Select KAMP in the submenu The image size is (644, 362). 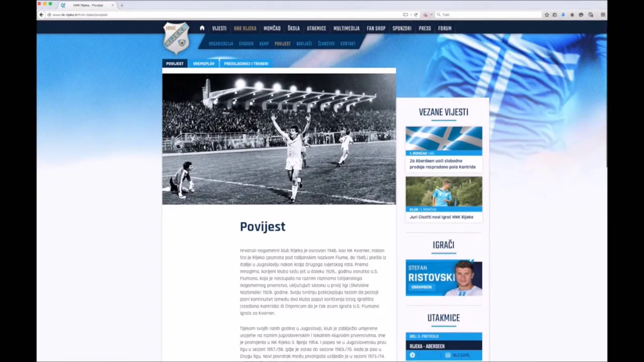tap(264, 44)
